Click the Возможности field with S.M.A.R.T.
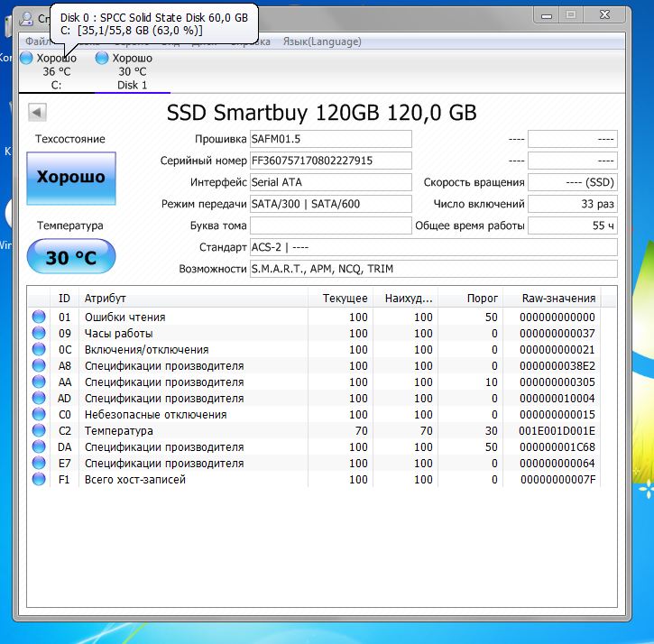 433,269
